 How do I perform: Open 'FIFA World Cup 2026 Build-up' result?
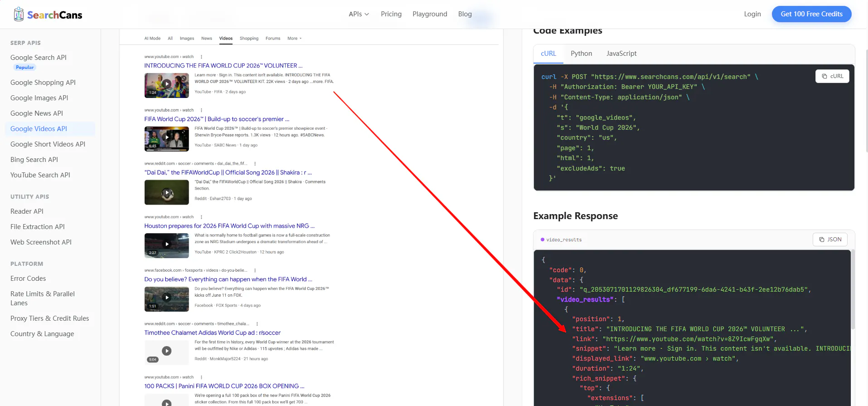pyautogui.click(x=217, y=119)
